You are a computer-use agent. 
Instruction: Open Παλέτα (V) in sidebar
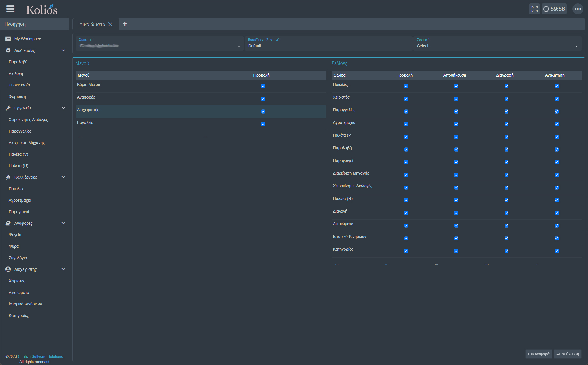point(18,154)
